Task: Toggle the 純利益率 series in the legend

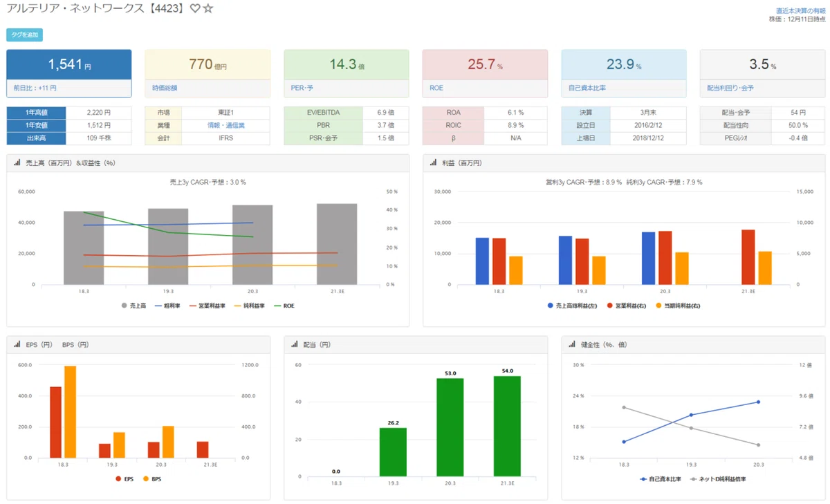Action: [x=250, y=306]
